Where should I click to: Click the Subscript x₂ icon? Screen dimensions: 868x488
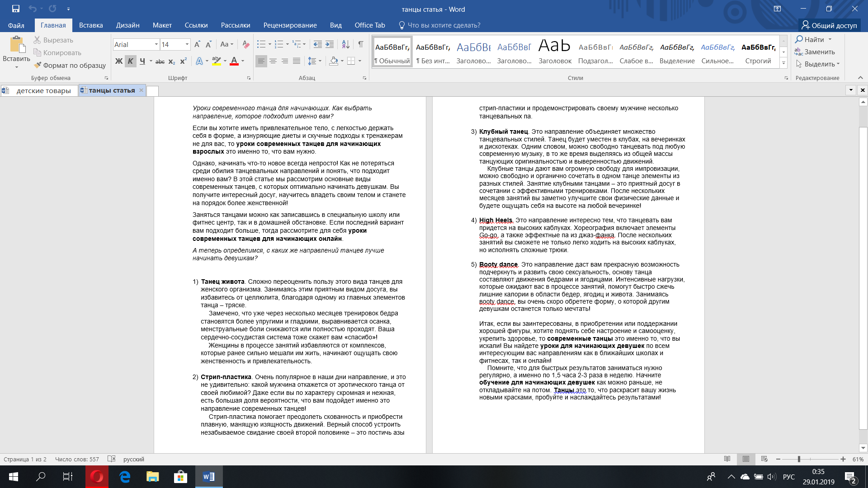click(x=171, y=61)
